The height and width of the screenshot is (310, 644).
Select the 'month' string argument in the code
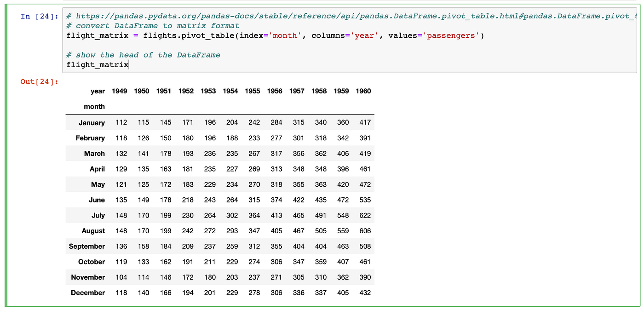[285, 35]
